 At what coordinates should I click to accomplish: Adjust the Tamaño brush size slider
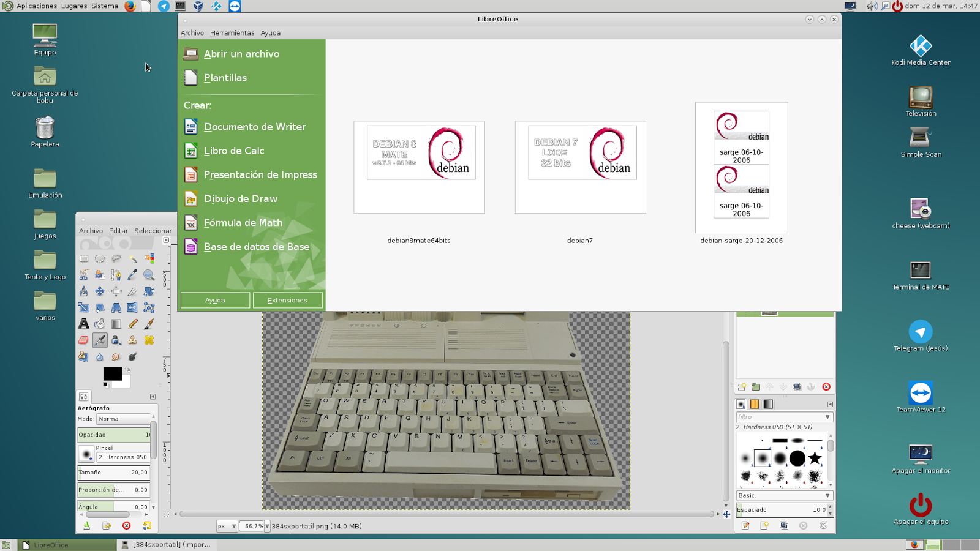coord(114,473)
